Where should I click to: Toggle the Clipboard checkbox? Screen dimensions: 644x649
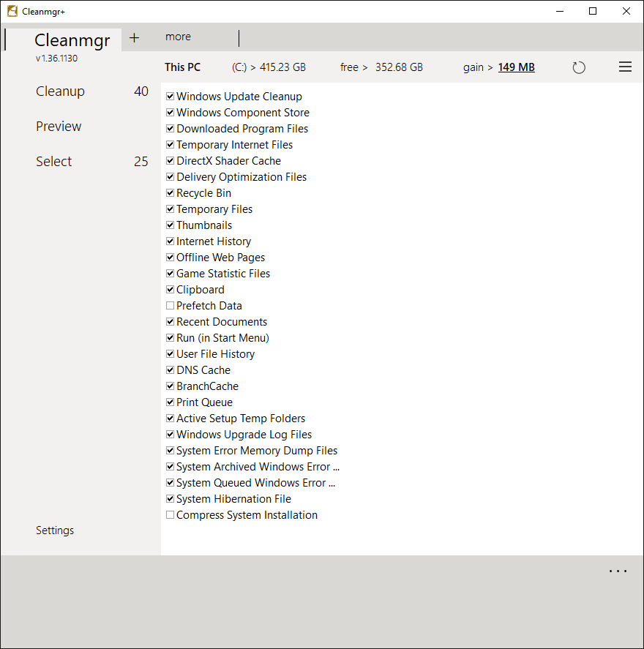point(170,290)
